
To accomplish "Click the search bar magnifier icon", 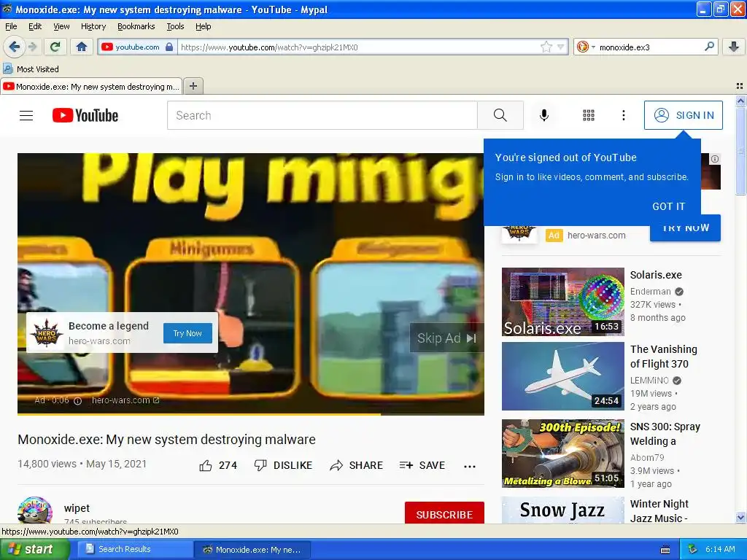I will tap(709, 46).
